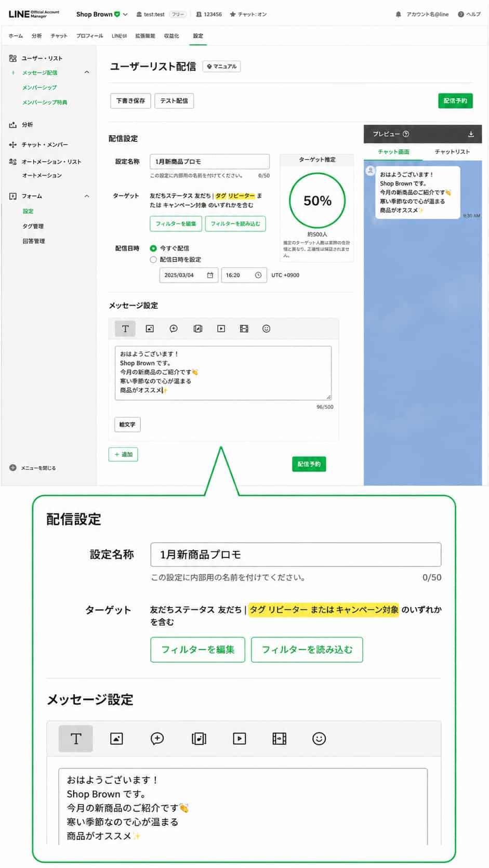Focus the 1月新商品プロモ field in enlarged callout
The image size is (489, 868).
[296, 555]
